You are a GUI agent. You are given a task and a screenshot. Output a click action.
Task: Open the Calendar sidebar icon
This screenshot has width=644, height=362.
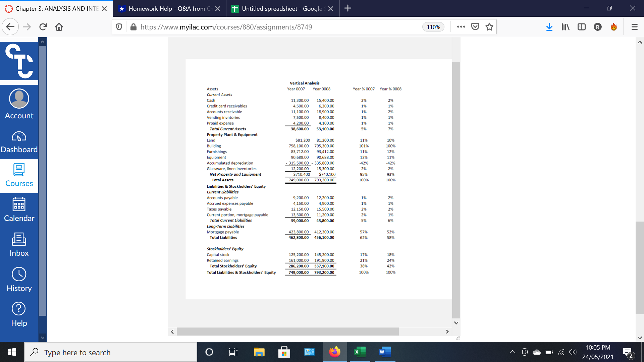[19, 209]
